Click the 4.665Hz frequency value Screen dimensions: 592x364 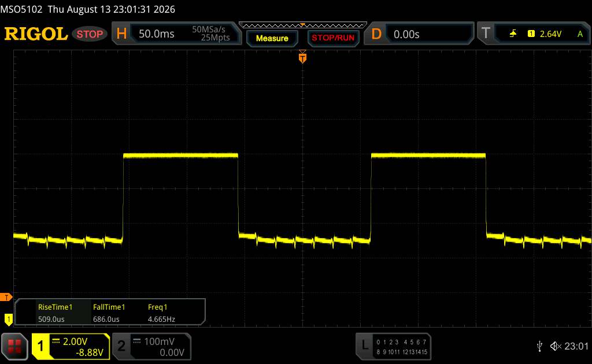(161, 319)
